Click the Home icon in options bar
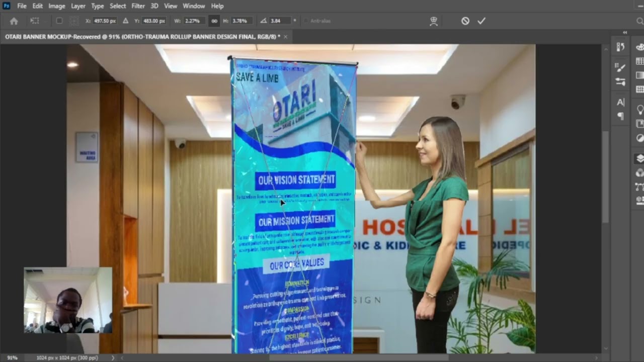Image resolution: width=644 pixels, height=362 pixels. pos(14,21)
